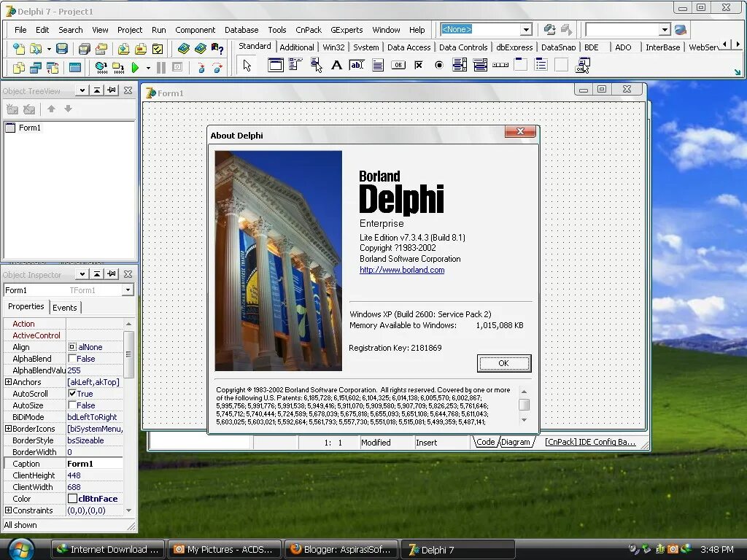The height and width of the screenshot is (560, 747).
Task: Toggle the AutoScroll True checkbox
Action: pos(72,393)
